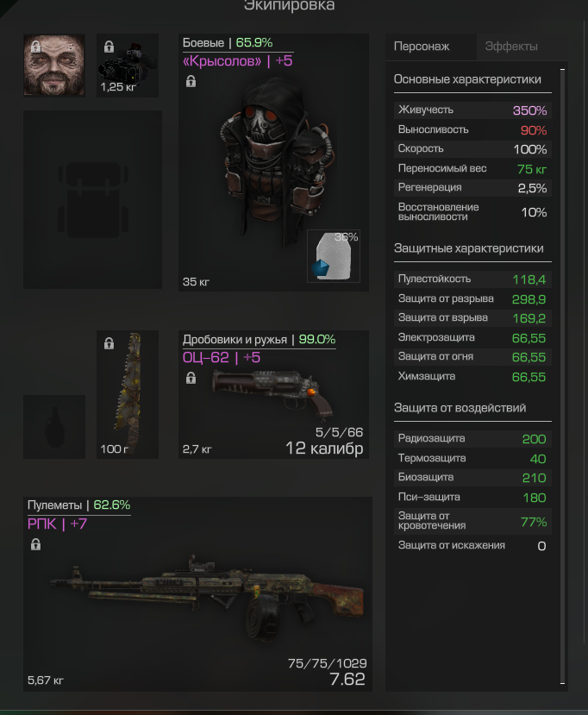The height and width of the screenshot is (715, 588).
Task: Select the character face portrait slot
Action: click(x=54, y=66)
